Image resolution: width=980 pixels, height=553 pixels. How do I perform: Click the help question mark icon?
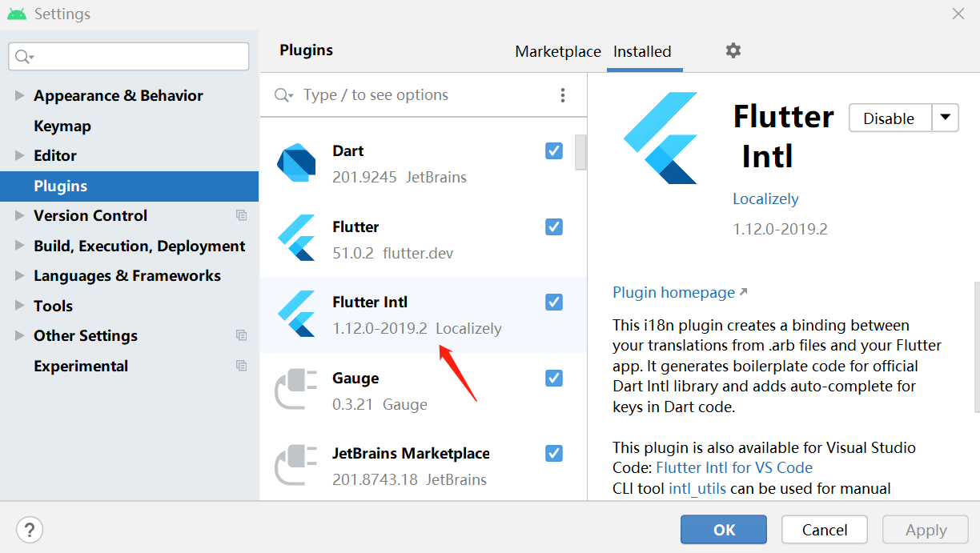[30, 530]
